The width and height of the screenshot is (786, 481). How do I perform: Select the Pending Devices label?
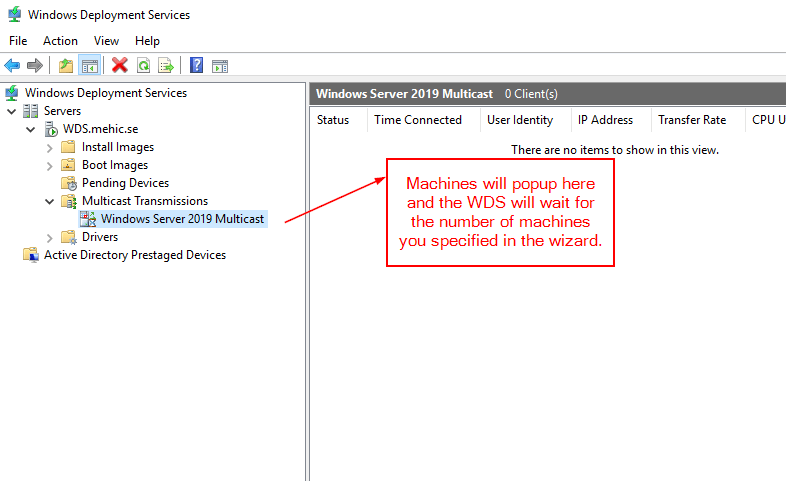pos(125,183)
